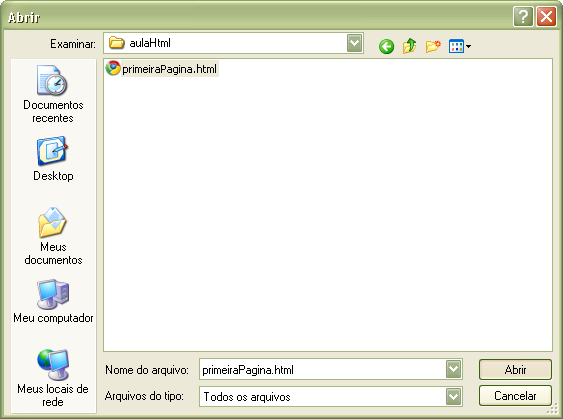Click the resize grip corner of the dialog
563x419 pixels.
coord(553,409)
